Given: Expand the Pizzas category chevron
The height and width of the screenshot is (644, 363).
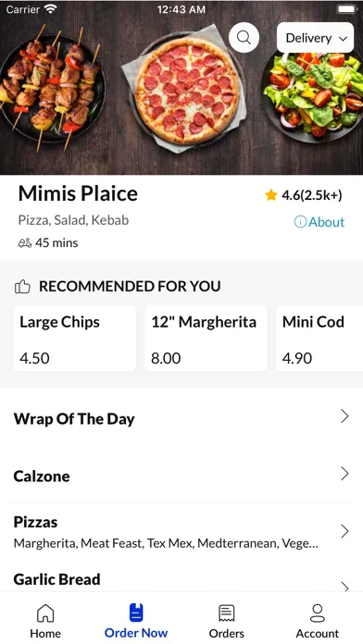Looking at the screenshot, I should pyautogui.click(x=344, y=531).
